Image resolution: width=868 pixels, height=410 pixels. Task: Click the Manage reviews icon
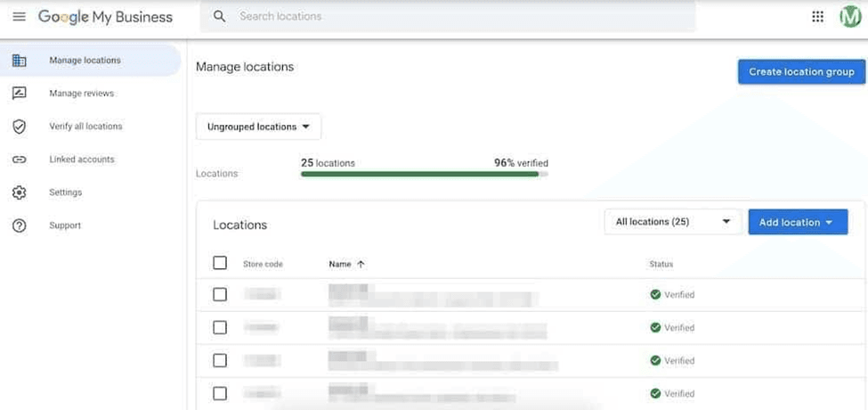19,94
